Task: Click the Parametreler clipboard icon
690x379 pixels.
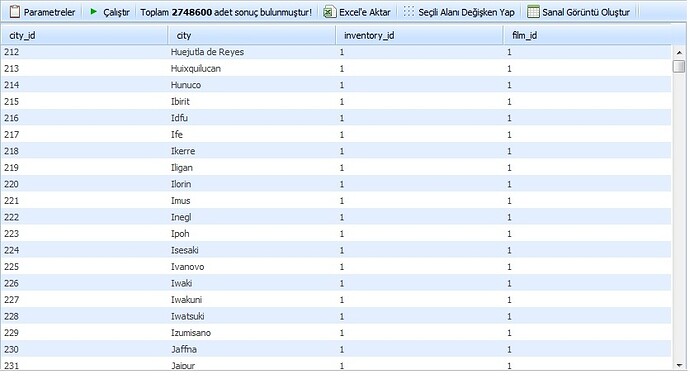Action: point(15,12)
